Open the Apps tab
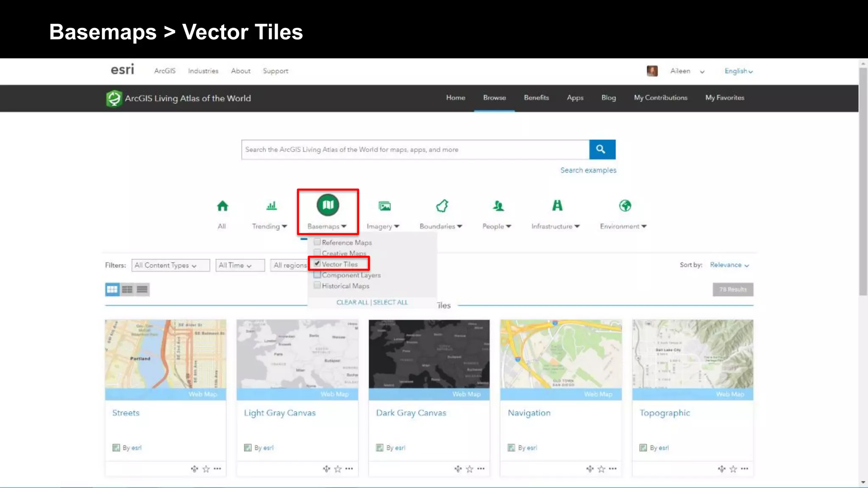The width and height of the screenshot is (868, 488). pyautogui.click(x=575, y=98)
